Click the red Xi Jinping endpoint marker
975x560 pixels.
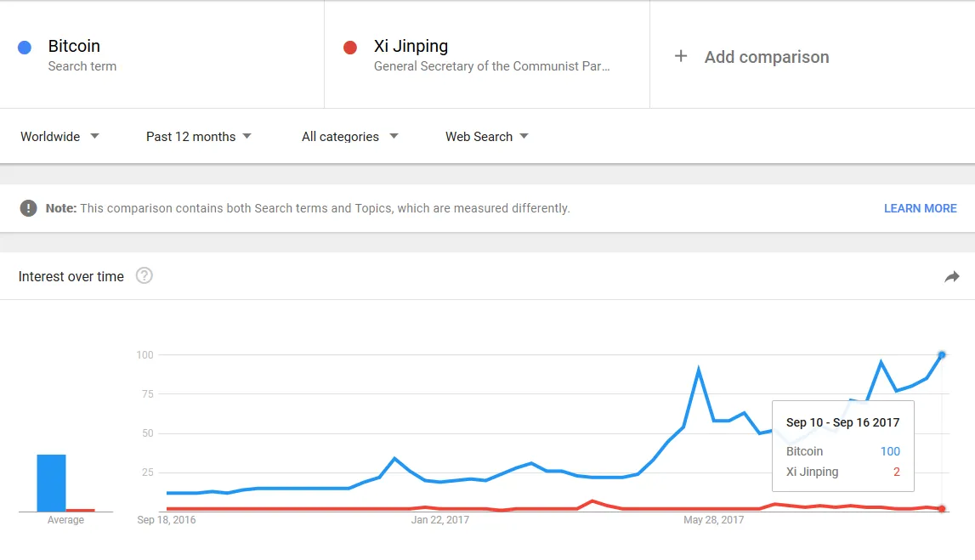point(941,508)
